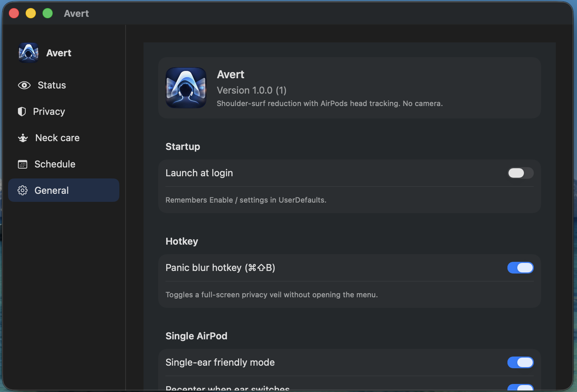Click the large Avert app icon
Screen dimensions: 577x392
tap(186, 88)
